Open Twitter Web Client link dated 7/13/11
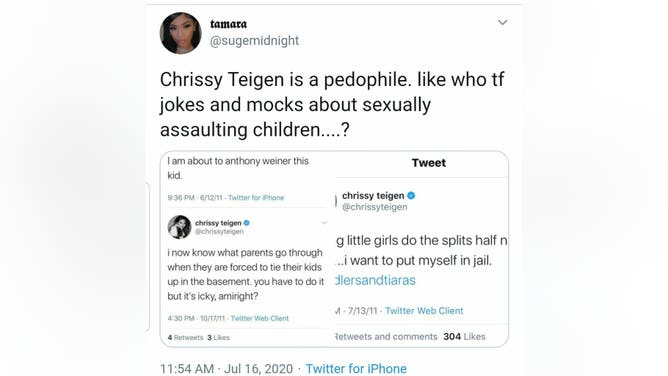The image size is (668, 376). pos(424,311)
